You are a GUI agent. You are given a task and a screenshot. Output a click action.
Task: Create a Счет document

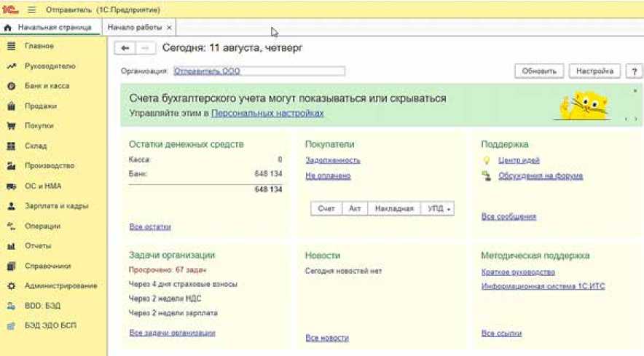tap(326, 209)
